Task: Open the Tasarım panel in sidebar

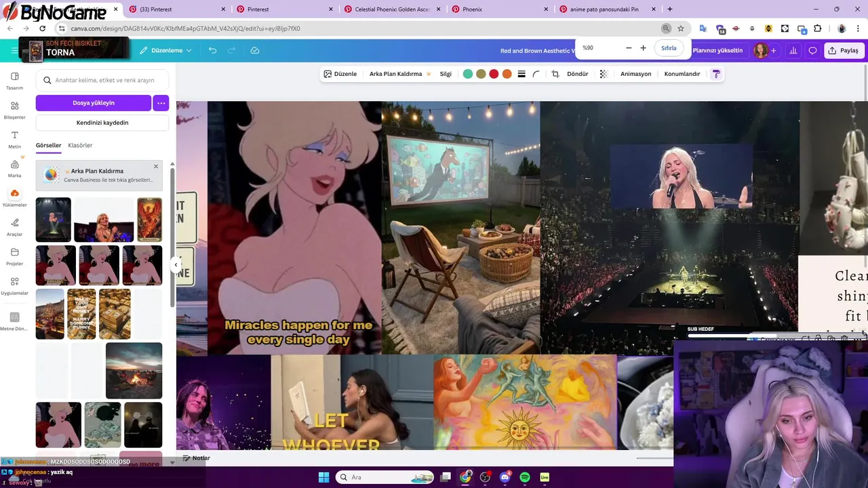Action: [14, 81]
